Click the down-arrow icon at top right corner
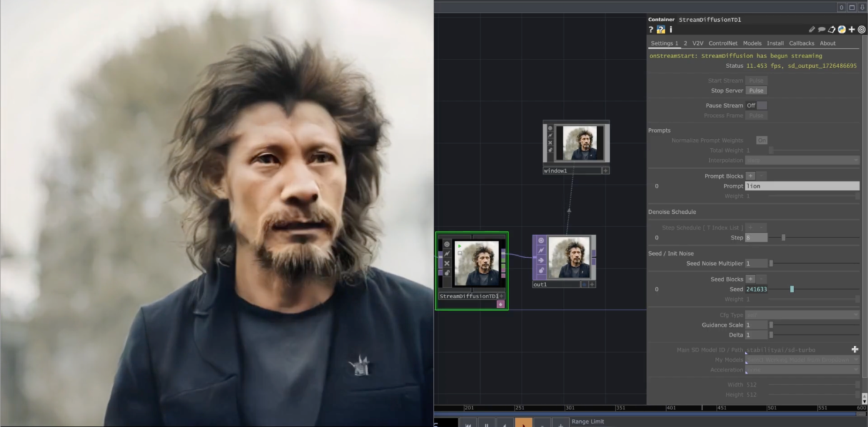The image size is (868, 427). (862, 8)
